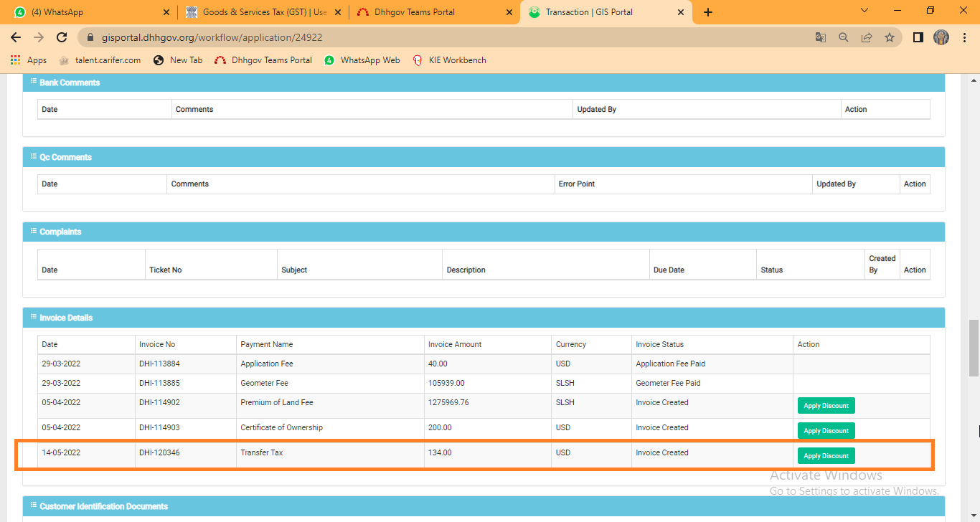
Task: Apply Discount for Certificate of Ownership
Action: pyautogui.click(x=826, y=431)
